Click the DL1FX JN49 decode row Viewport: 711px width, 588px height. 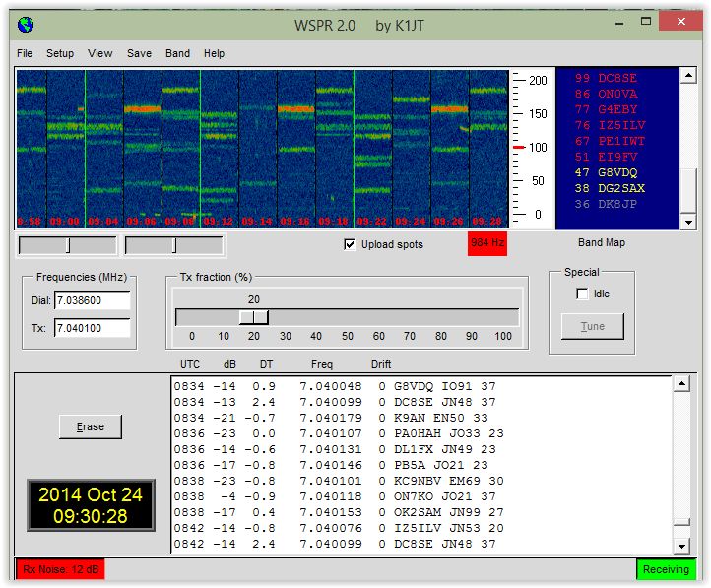tap(335, 449)
